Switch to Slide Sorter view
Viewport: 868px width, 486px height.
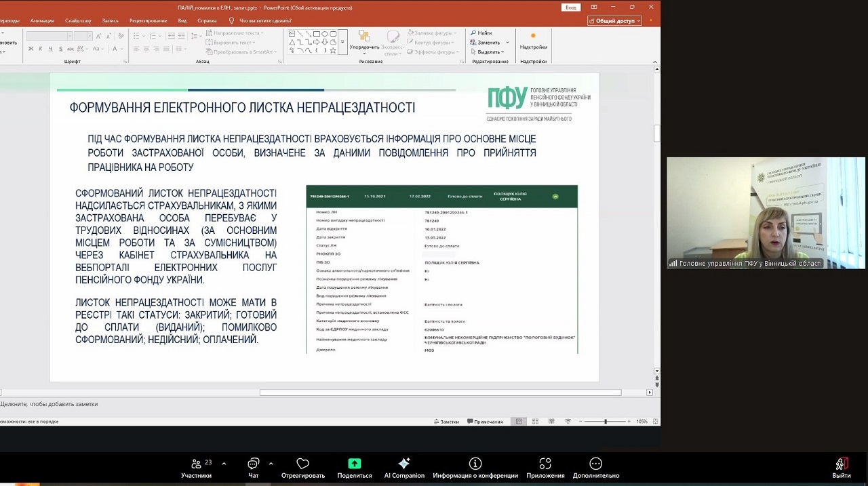click(535, 422)
